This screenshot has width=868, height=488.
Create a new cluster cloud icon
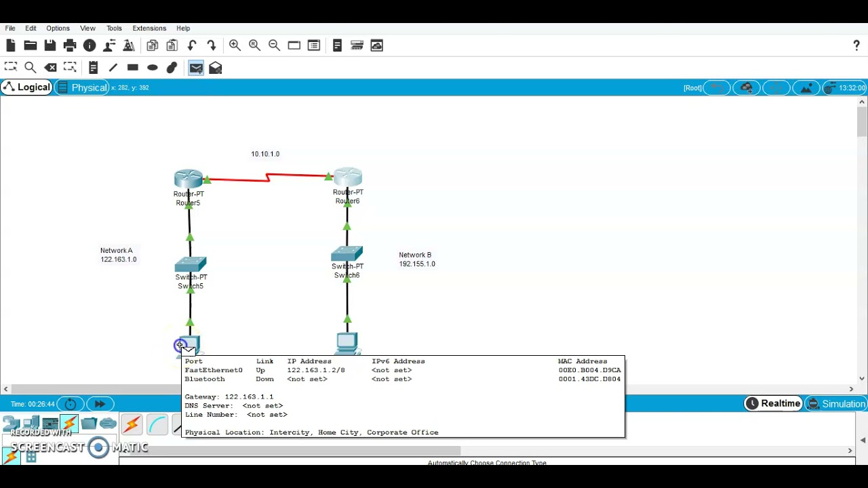pyautogui.click(x=747, y=88)
